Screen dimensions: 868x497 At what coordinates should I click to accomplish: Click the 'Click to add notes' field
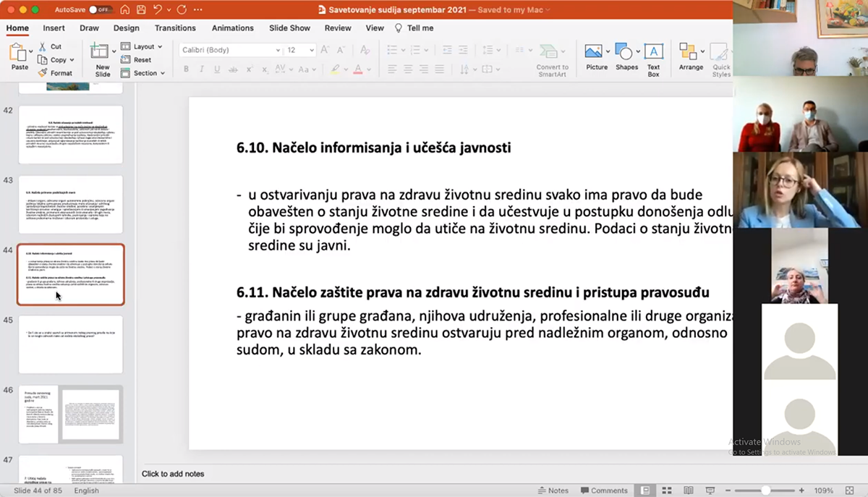point(173,474)
